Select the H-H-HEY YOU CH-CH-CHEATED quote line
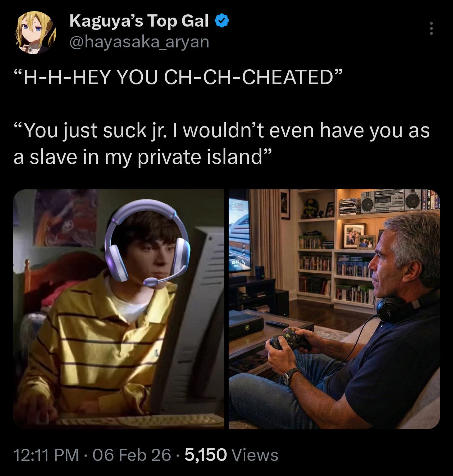The image size is (453, 476). (178, 77)
